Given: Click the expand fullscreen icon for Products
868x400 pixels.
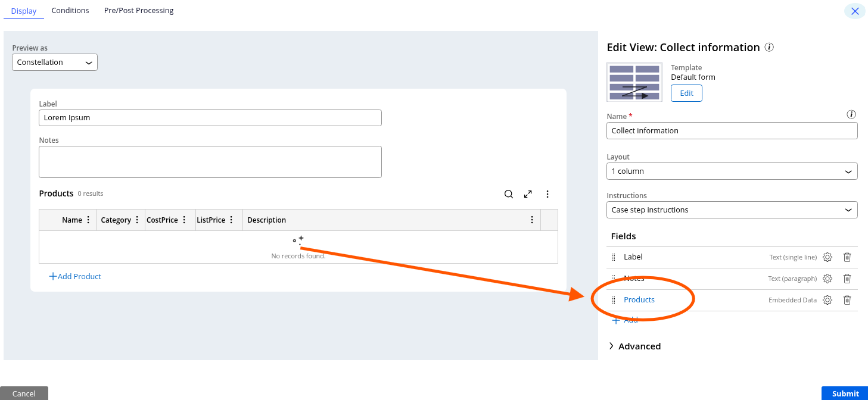Looking at the screenshot, I should click(x=528, y=194).
